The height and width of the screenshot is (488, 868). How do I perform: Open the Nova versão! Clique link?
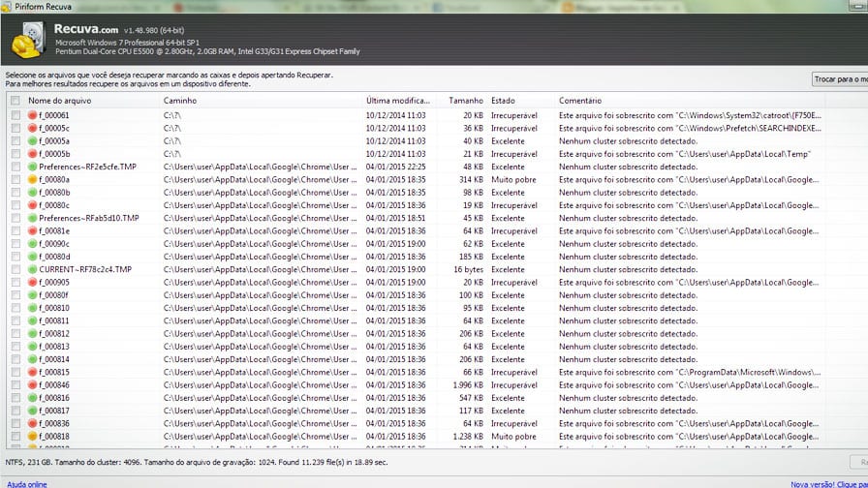point(829,484)
